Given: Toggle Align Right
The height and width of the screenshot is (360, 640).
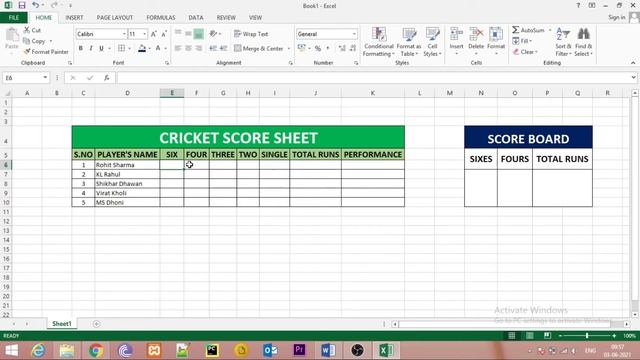Looking at the screenshot, I should point(198,48).
